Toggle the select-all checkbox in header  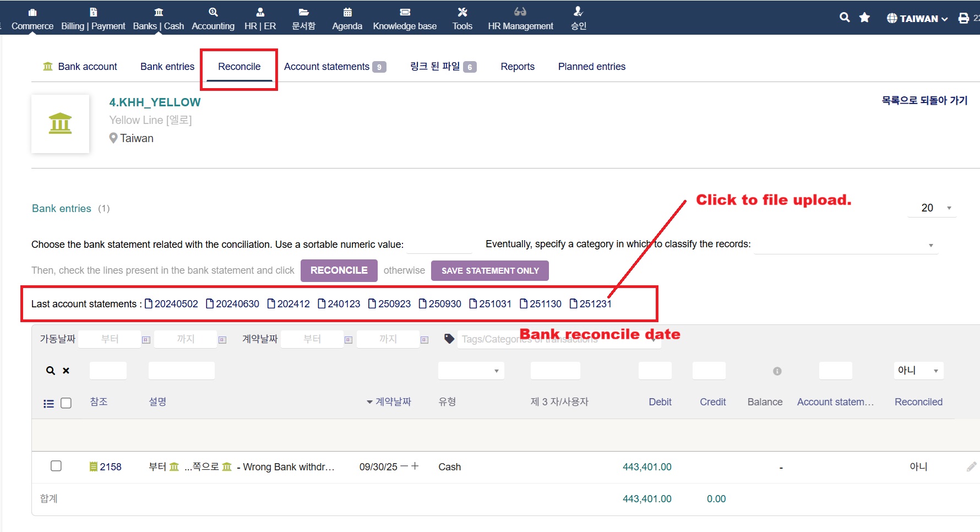point(66,403)
